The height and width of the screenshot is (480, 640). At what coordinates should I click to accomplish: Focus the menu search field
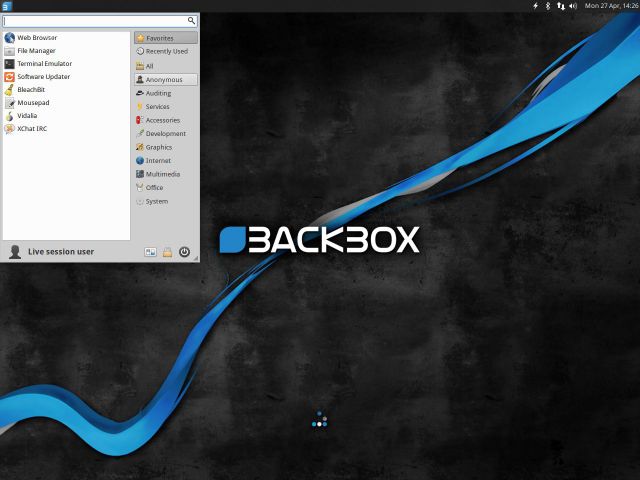click(x=100, y=21)
